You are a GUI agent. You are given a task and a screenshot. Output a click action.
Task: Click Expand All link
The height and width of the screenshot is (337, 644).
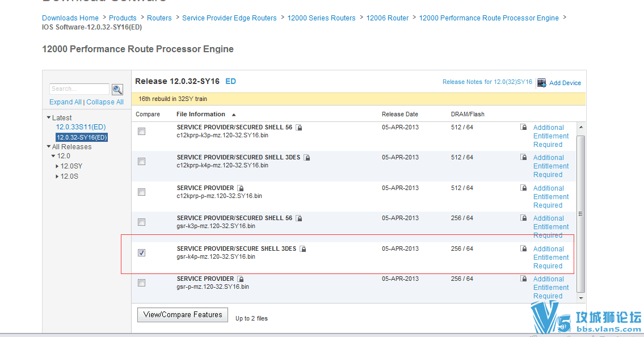(x=65, y=102)
